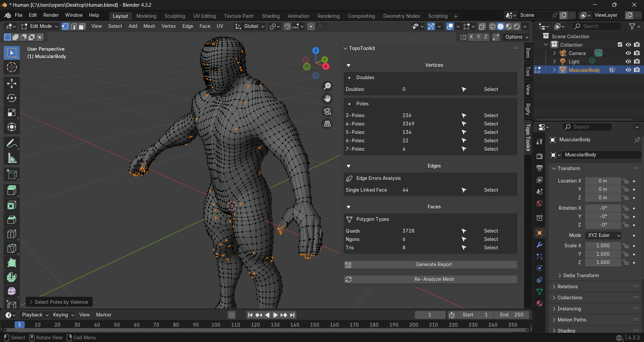Toggle Light render visibility camera icon
The width and height of the screenshot is (644, 342).
click(637, 61)
